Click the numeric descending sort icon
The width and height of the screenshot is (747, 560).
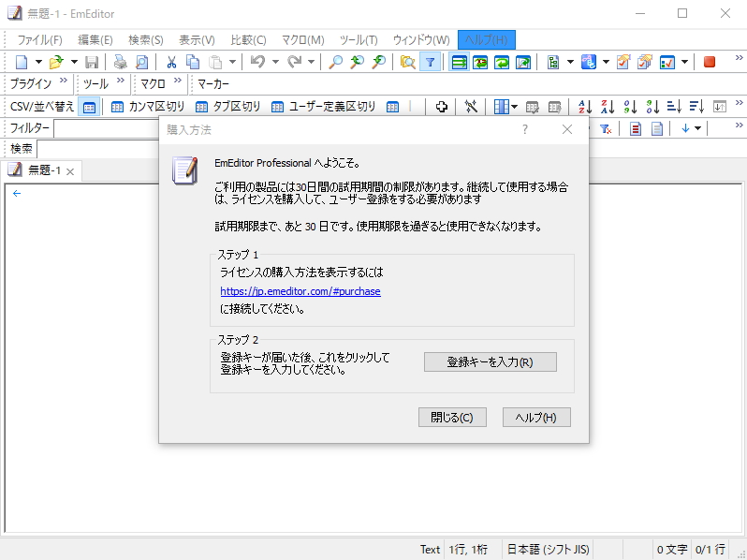[652, 107]
